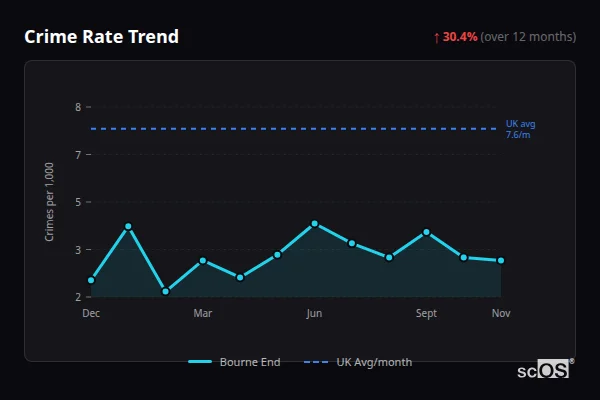Click the 'Crime Rate Trend' heading
This screenshot has height=400, width=600.
(x=101, y=37)
